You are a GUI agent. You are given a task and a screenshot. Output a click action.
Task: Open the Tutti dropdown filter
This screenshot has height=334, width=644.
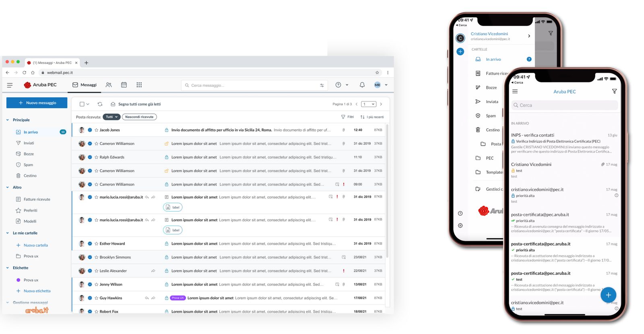pos(111,117)
